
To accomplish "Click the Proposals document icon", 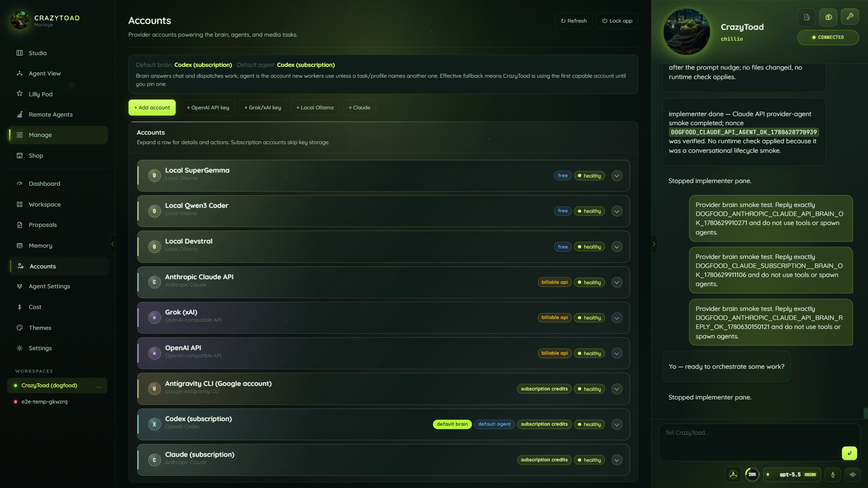I will (19, 225).
